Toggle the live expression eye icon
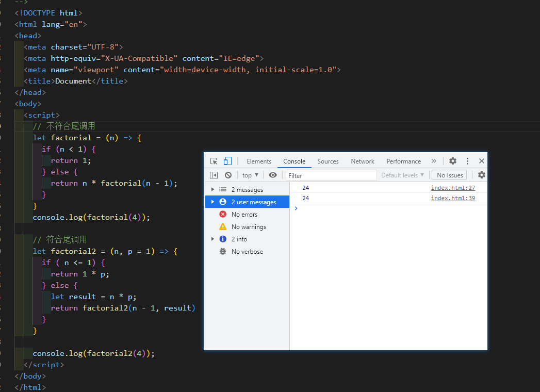Screen dimensions: 540x392 tap(273, 175)
